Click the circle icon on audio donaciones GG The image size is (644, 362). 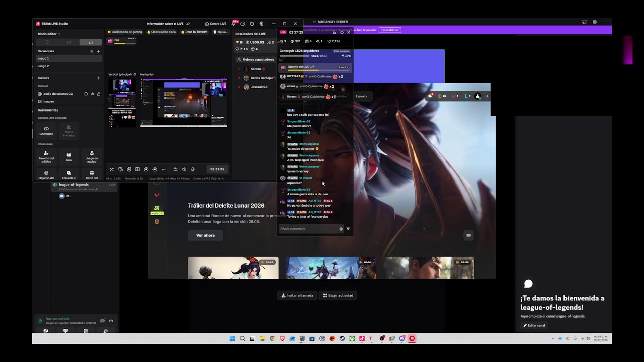(86, 94)
